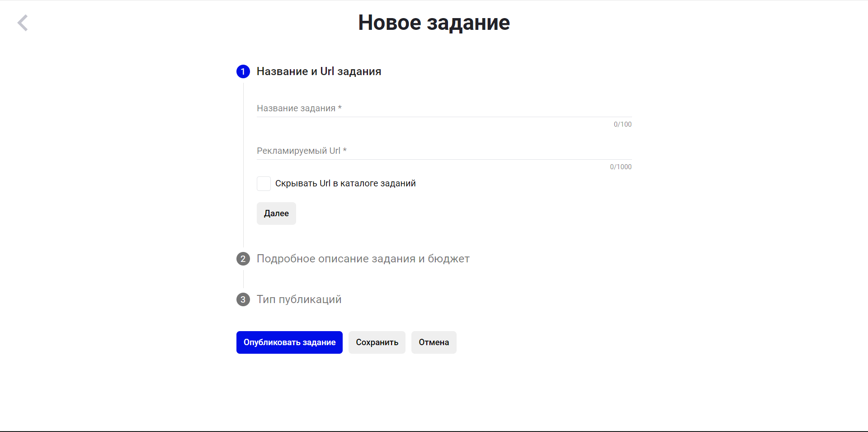This screenshot has width=868, height=432.
Task: Expand step 'Подробное описание задания и бюджет'
Action: click(363, 259)
